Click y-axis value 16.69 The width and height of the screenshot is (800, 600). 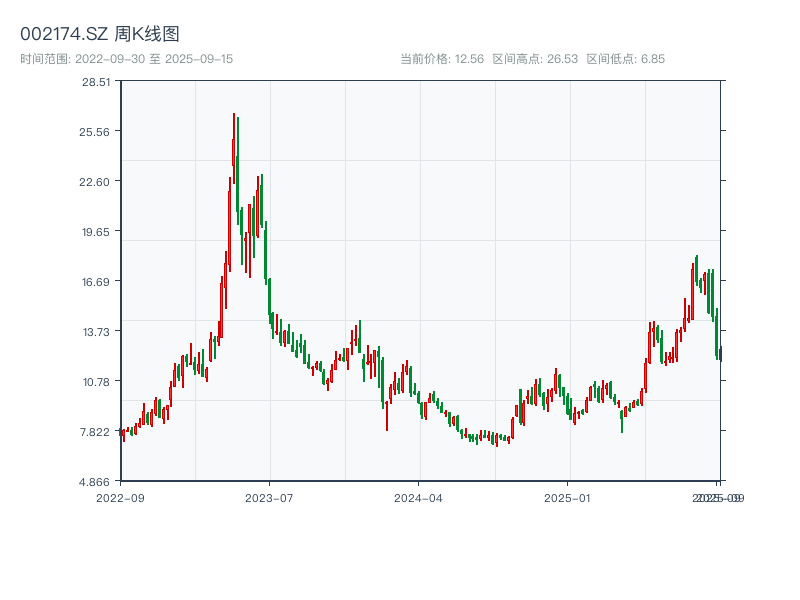[x=96, y=282]
